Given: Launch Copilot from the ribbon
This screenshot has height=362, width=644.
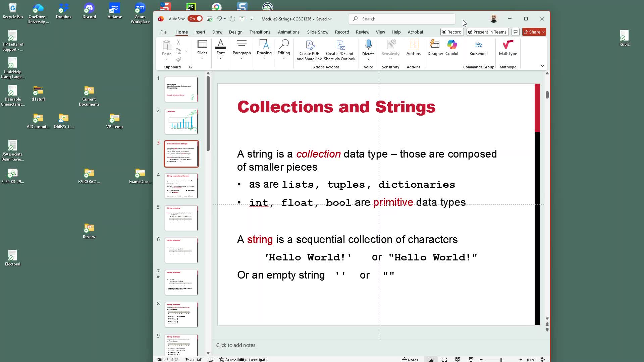Looking at the screenshot, I should click(x=452, y=45).
